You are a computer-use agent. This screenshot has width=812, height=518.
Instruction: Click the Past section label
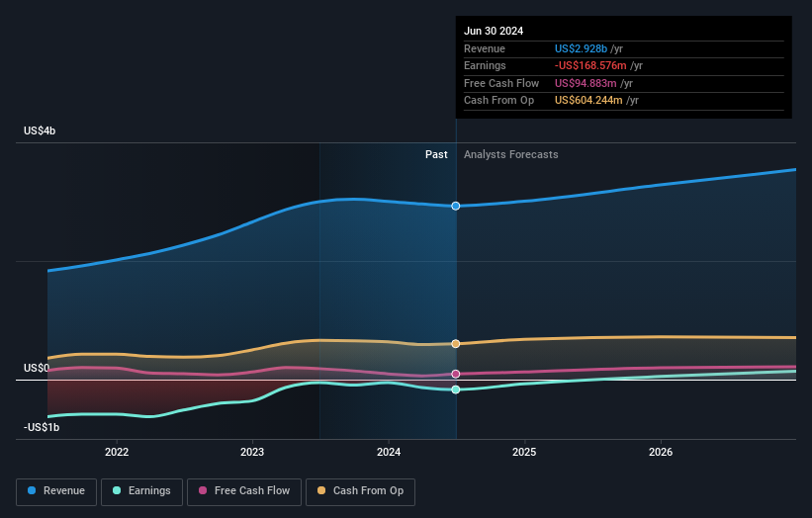pyautogui.click(x=436, y=154)
